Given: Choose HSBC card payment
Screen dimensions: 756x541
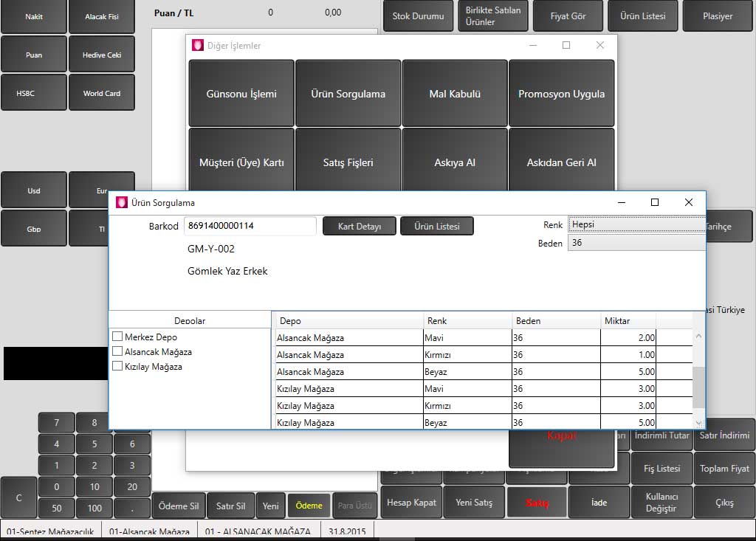Looking at the screenshot, I should coord(34,92).
